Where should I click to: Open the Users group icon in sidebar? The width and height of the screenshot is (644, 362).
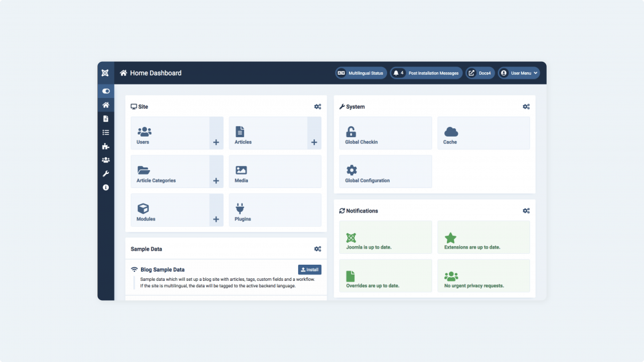(106, 160)
